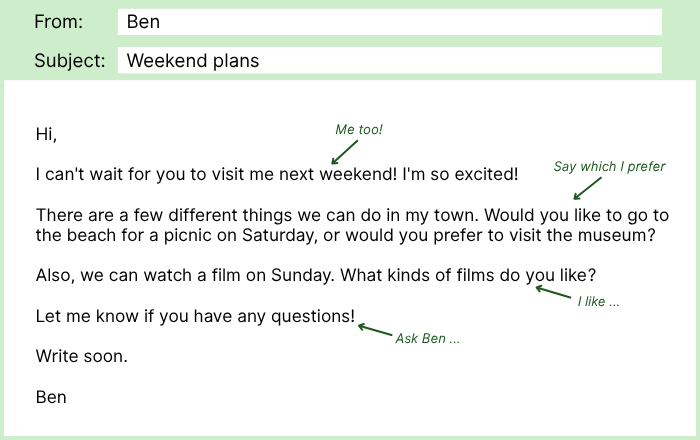
Task: Click the "Ben" signature at the bottom
Action: (51, 397)
